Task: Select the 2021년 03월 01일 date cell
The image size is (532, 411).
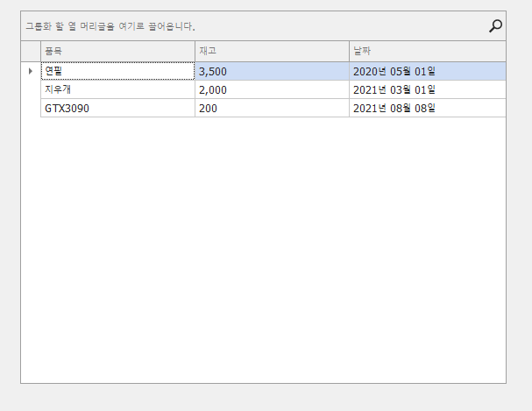Action: click(x=427, y=89)
